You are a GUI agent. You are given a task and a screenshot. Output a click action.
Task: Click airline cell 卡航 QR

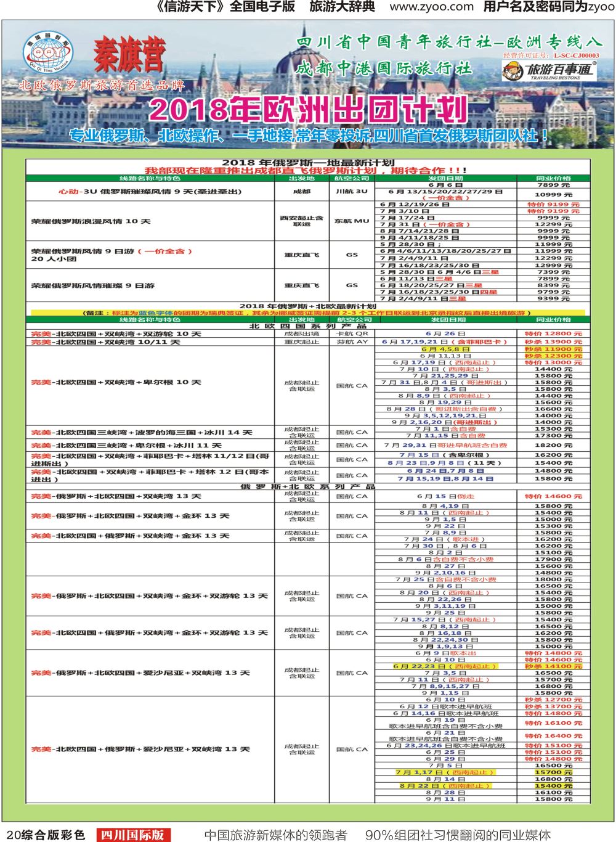pyautogui.click(x=352, y=333)
